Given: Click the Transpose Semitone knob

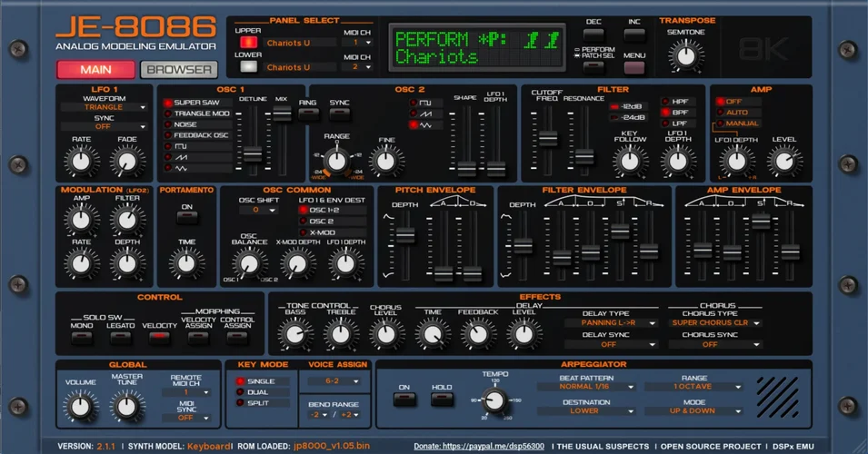Looking at the screenshot, I should point(686,56).
